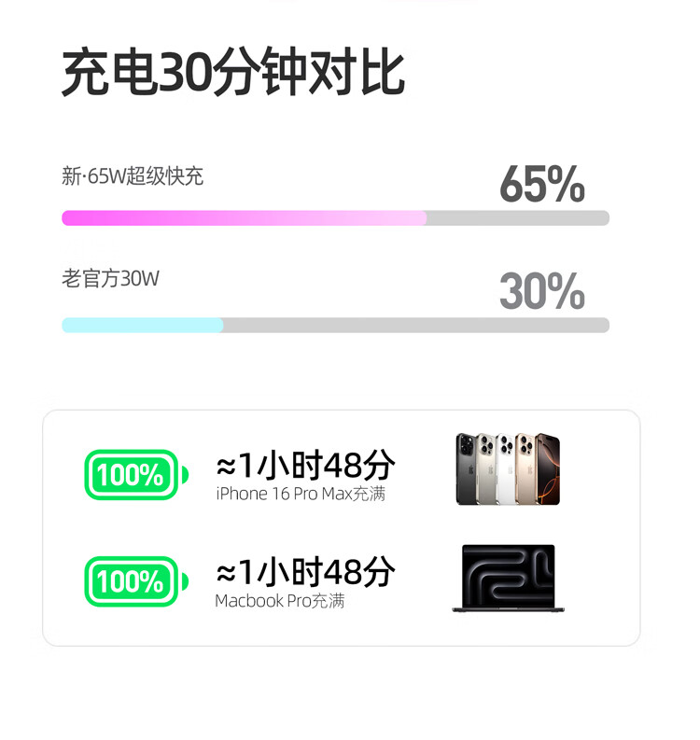Select the 老官方30W label
Screen dimensions: 700x740
pos(110,278)
